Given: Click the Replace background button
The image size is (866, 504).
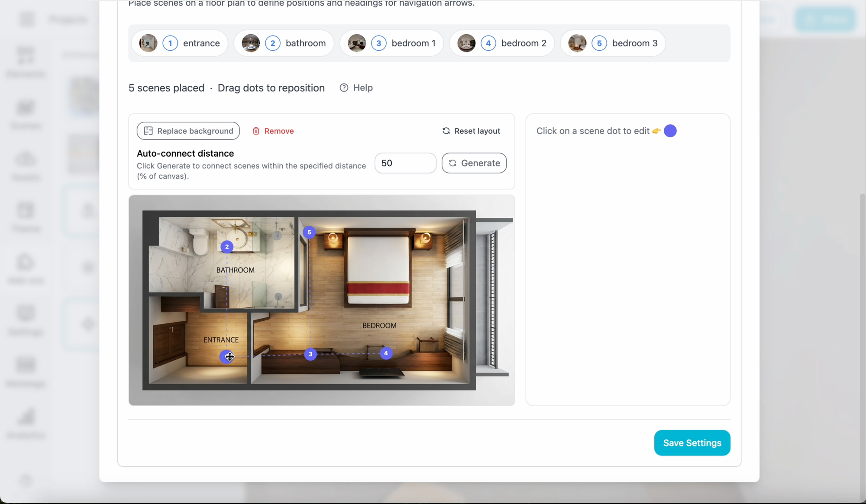Looking at the screenshot, I should pyautogui.click(x=188, y=131).
